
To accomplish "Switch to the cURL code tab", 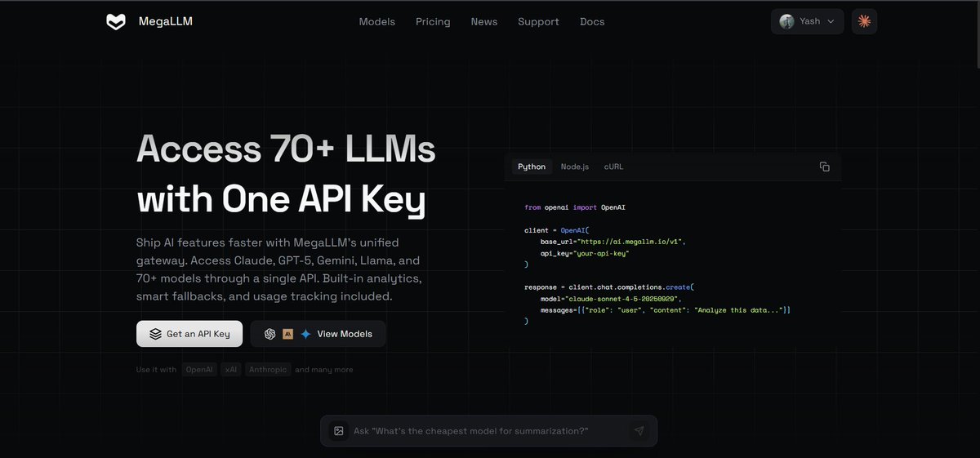I will [x=613, y=167].
